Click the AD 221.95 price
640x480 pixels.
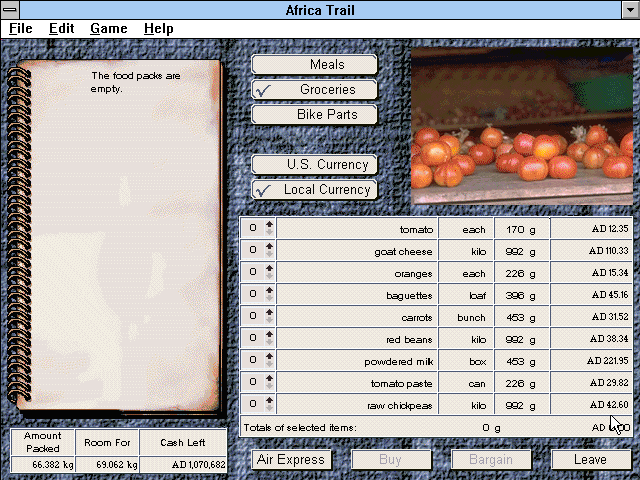tap(607, 361)
